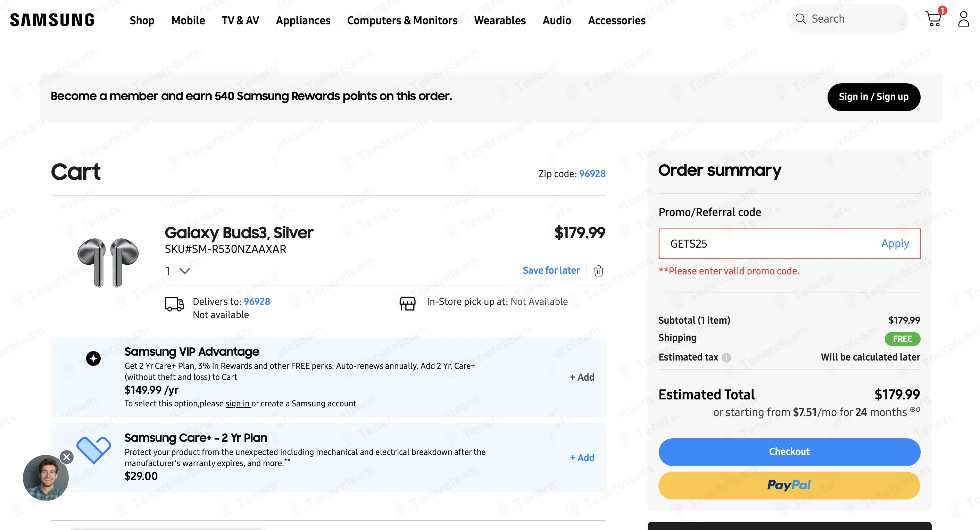980x530 pixels.
Task: Click the delivery truck icon
Action: click(x=175, y=304)
